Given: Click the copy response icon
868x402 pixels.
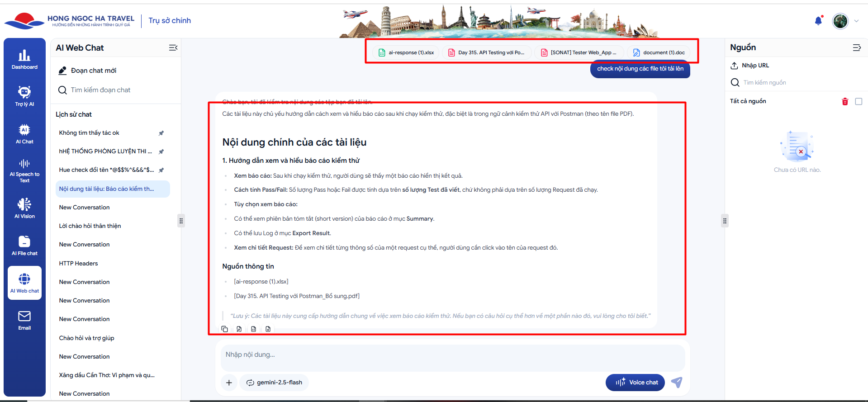Looking at the screenshot, I should click(225, 329).
